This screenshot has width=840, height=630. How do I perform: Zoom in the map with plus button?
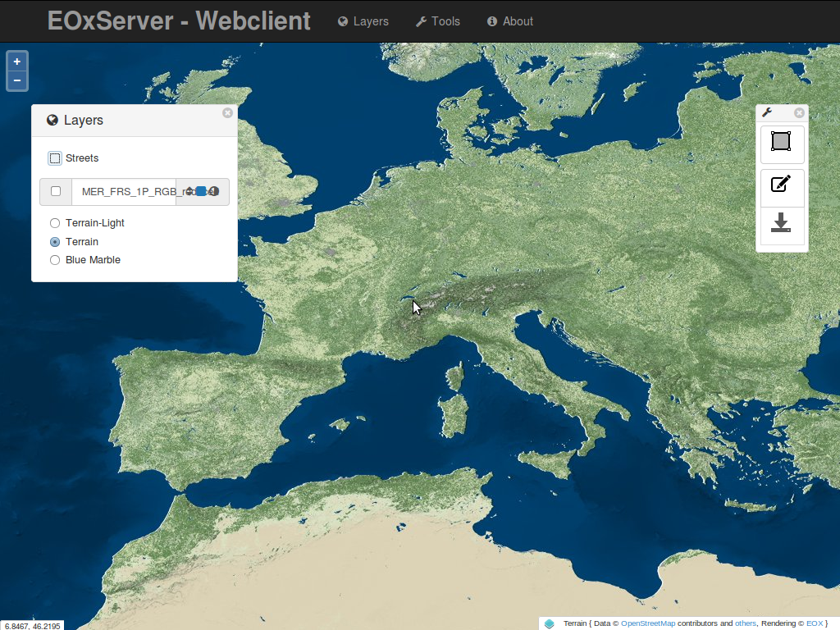(x=17, y=62)
